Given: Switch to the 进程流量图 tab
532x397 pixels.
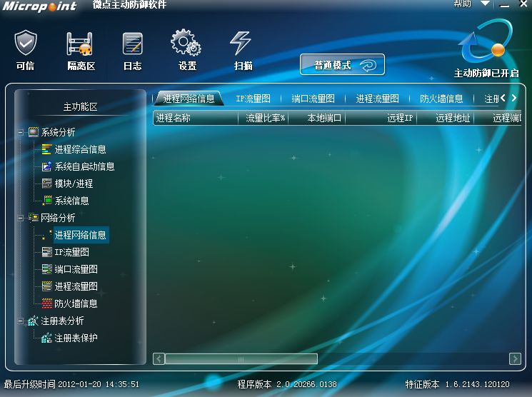Looking at the screenshot, I should (x=377, y=99).
